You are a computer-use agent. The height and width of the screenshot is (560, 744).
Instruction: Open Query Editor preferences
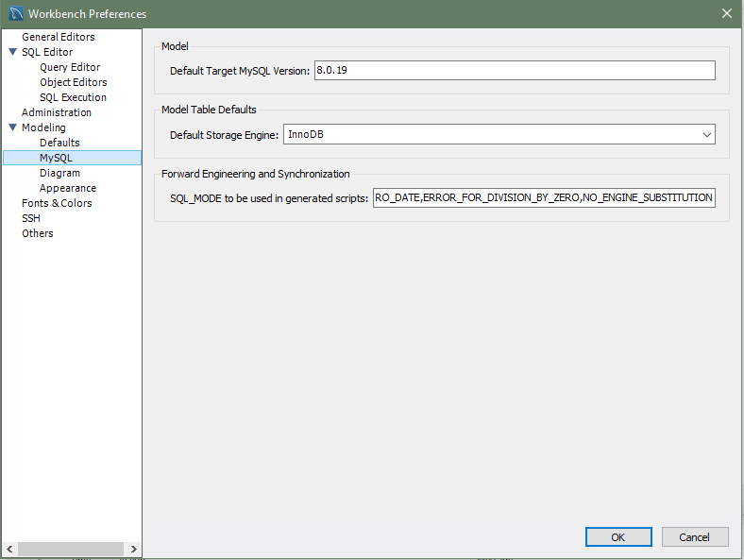pyautogui.click(x=70, y=67)
